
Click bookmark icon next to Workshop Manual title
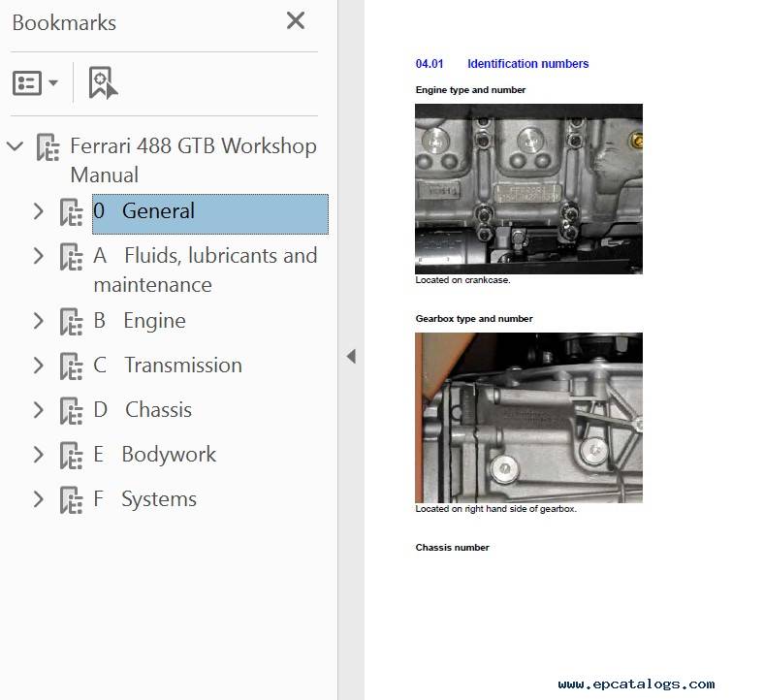pyautogui.click(x=48, y=147)
